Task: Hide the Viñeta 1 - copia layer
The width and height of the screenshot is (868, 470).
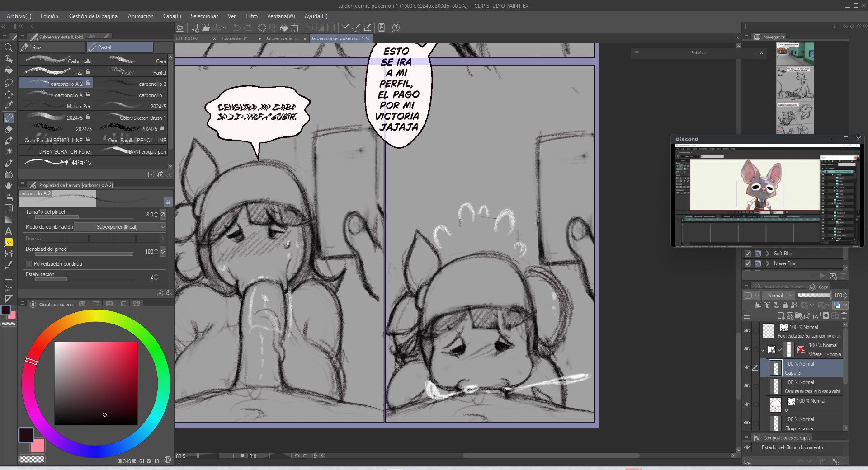Action: coord(747,349)
